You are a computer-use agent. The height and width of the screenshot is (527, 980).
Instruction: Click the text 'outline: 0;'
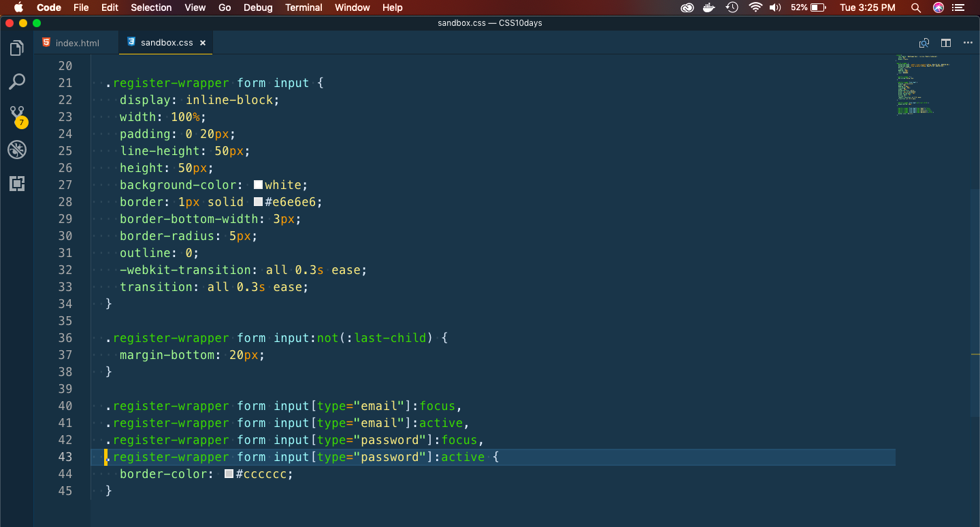[x=159, y=253]
